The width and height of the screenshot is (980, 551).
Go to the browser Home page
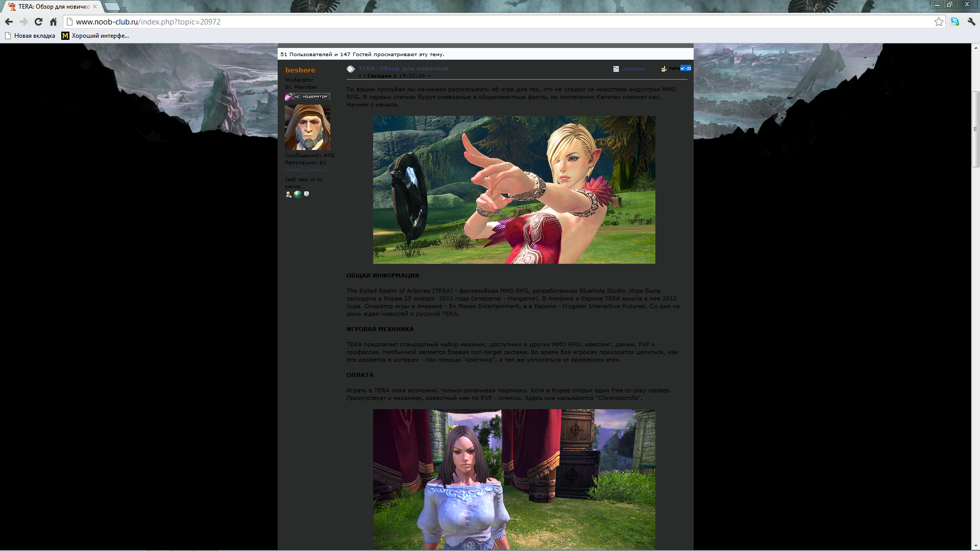click(53, 22)
